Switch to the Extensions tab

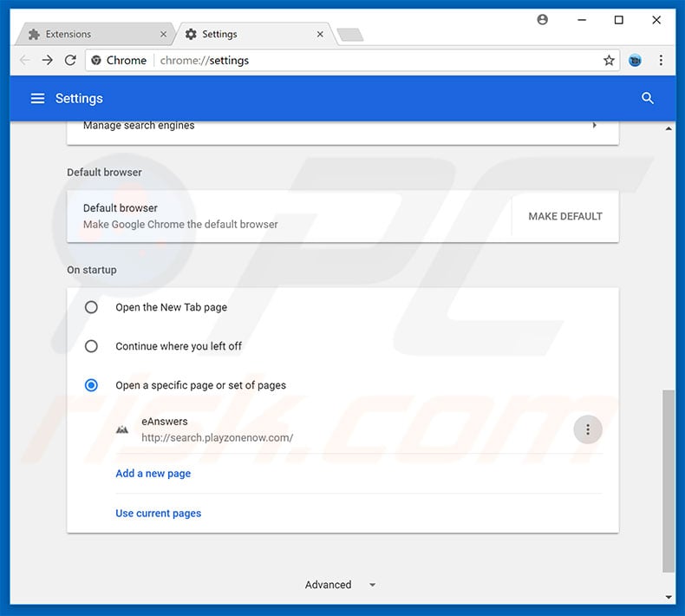click(94, 34)
